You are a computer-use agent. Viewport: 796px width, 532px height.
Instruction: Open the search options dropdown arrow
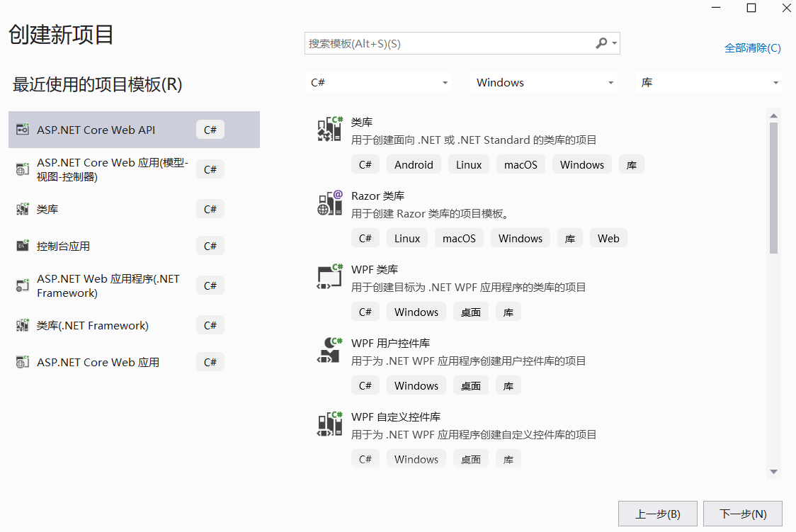tap(614, 44)
